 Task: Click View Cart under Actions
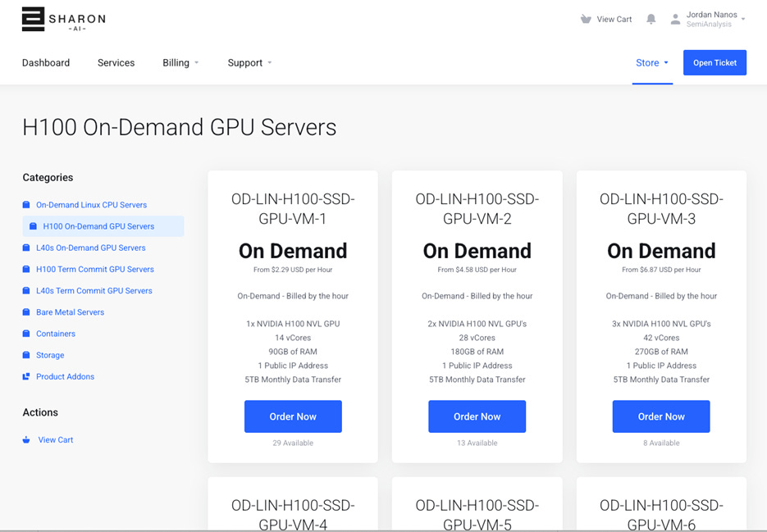click(x=56, y=439)
